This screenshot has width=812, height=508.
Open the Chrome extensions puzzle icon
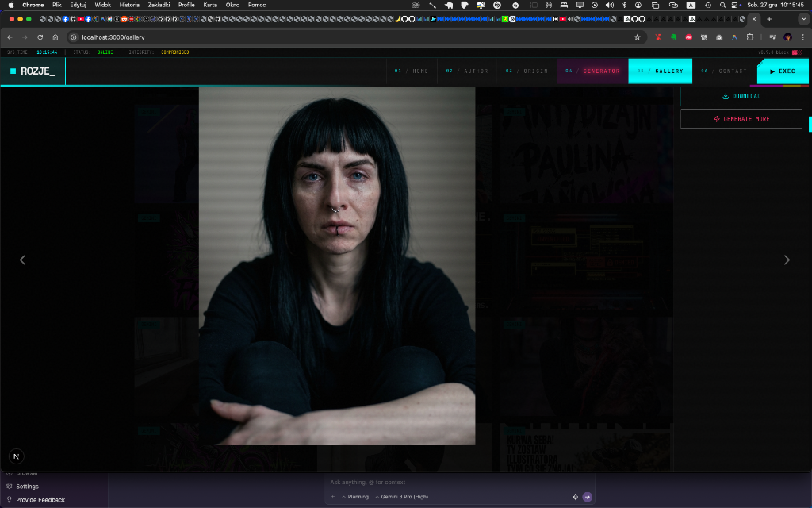(x=749, y=37)
